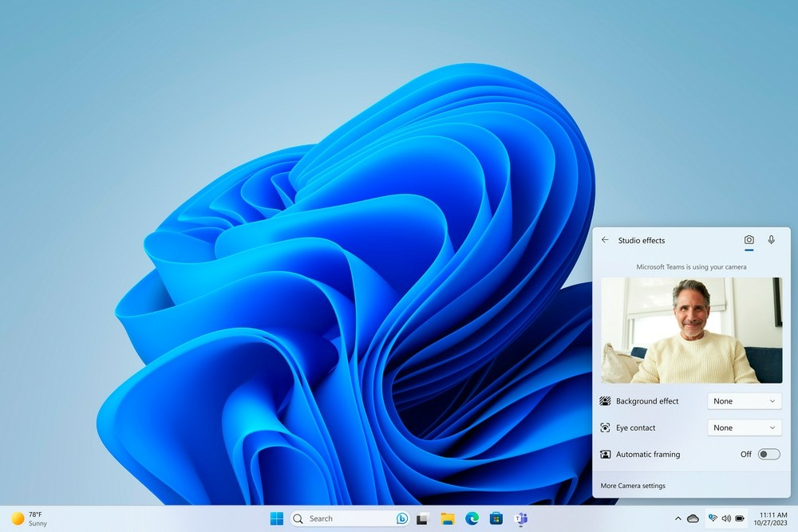Click the OneDrive cloud tray icon

pos(693,518)
